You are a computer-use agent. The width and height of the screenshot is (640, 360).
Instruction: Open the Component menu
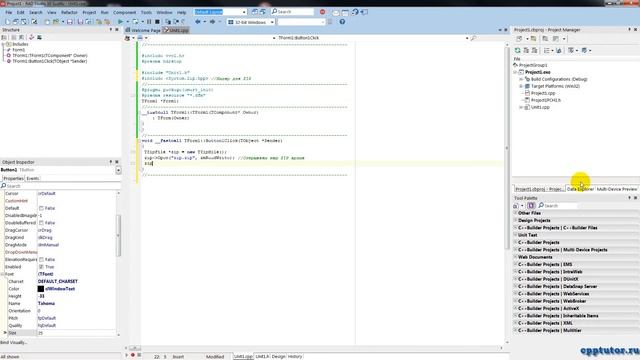124,12
